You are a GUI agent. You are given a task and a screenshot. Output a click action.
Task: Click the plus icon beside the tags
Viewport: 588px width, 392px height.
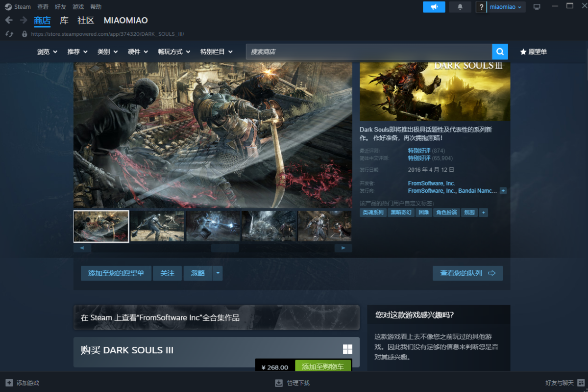coord(483,212)
